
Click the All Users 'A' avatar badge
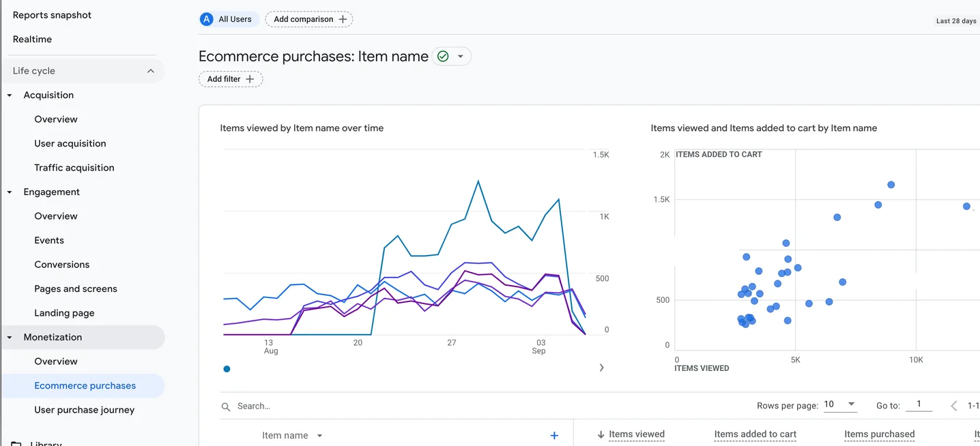[x=206, y=19]
